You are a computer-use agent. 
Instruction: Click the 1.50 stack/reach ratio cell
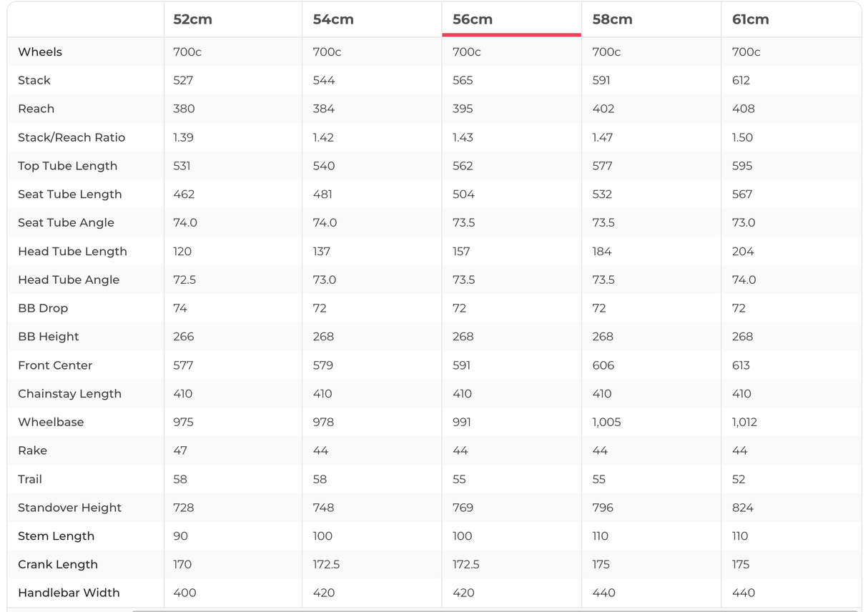coord(742,137)
